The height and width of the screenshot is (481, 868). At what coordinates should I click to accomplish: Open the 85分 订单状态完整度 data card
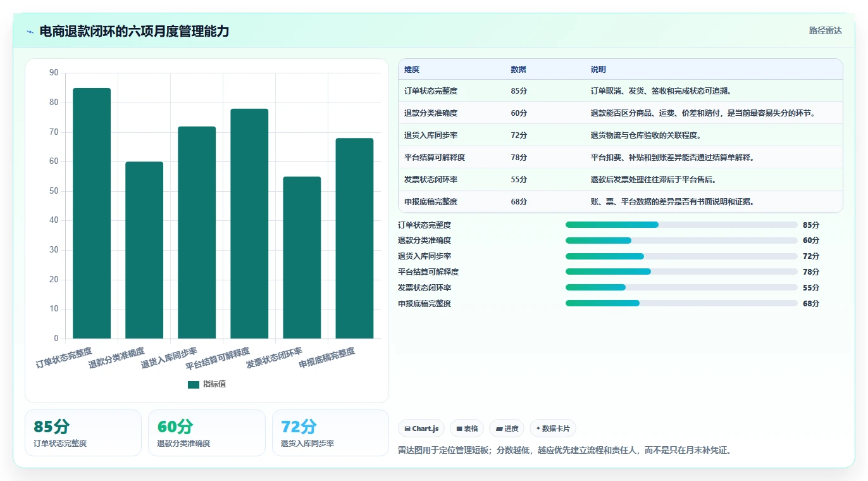[x=83, y=433]
